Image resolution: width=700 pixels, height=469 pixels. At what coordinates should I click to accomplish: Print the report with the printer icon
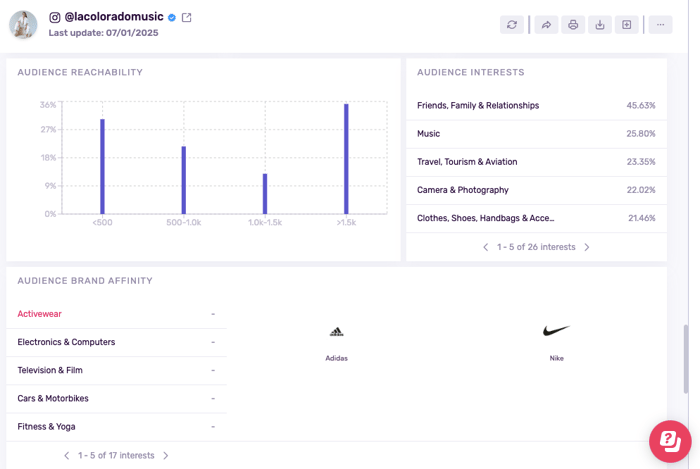click(x=573, y=25)
